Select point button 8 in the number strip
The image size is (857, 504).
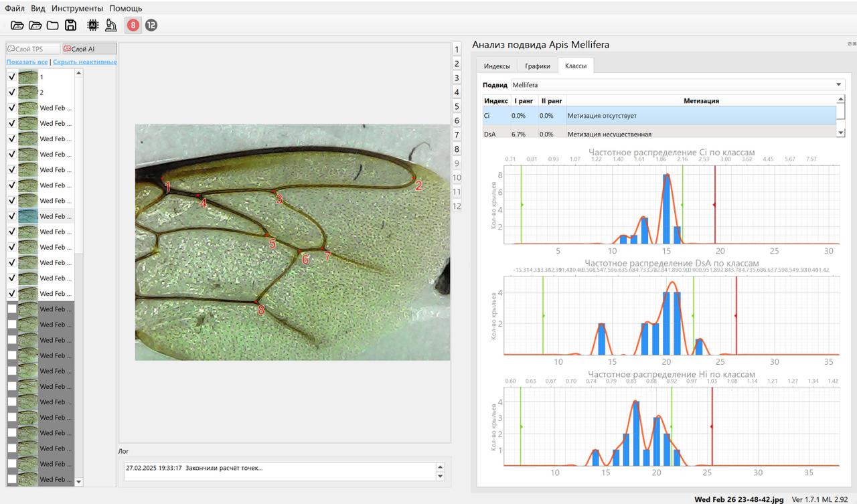(x=457, y=149)
